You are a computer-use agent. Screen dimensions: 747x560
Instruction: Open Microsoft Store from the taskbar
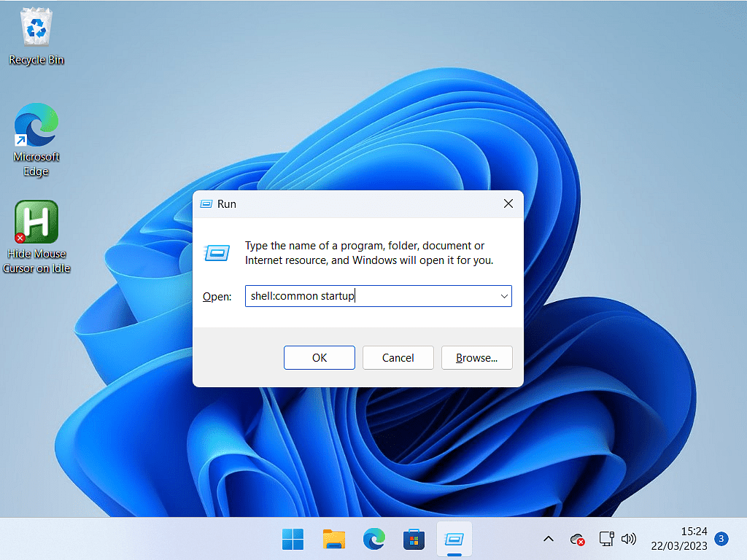coord(414,540)
